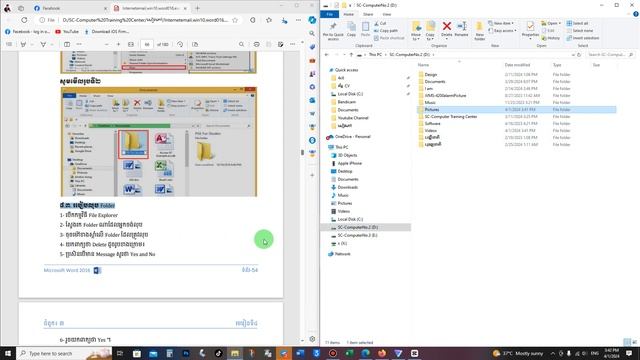
Task: Open Firefox from the taskbar
Action: point(382,353)
